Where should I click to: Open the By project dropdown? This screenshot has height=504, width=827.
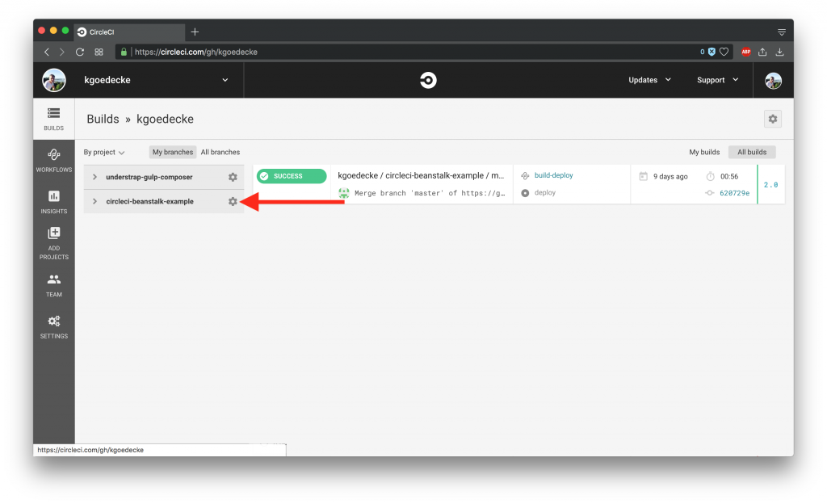pos(104,152)
